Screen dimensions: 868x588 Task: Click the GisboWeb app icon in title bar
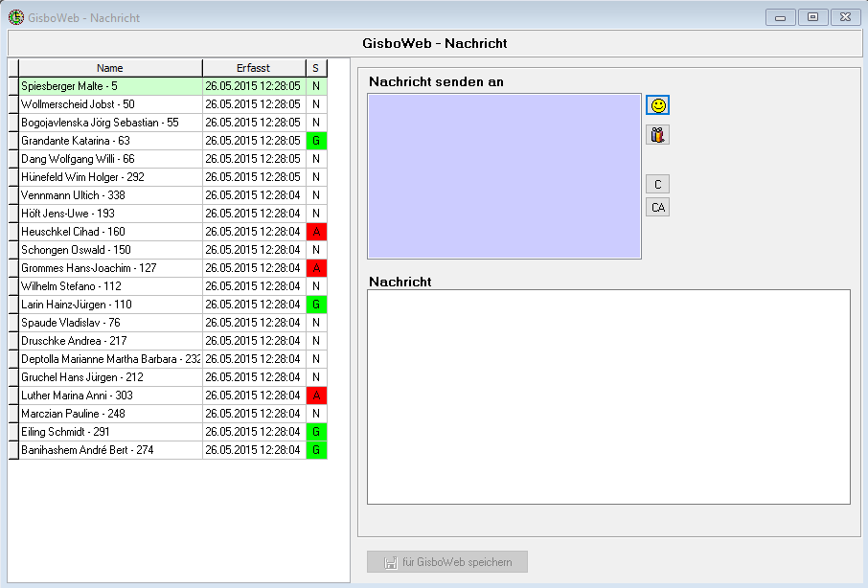[16, 17]
